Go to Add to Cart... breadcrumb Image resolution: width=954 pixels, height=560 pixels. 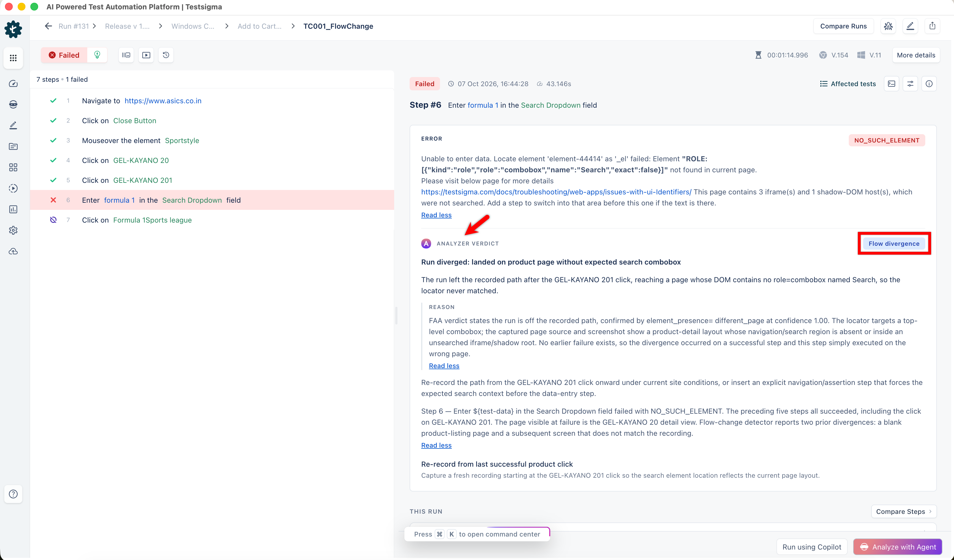259,26
